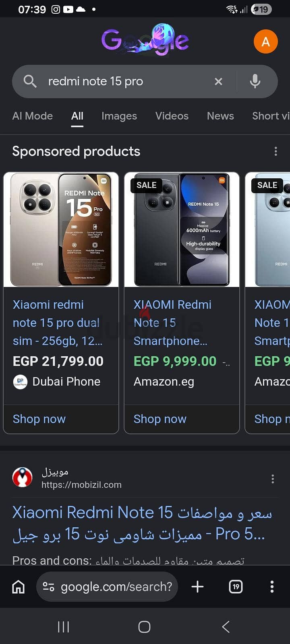
Task: Switch to the AI Mode tab
Action: 33,116
